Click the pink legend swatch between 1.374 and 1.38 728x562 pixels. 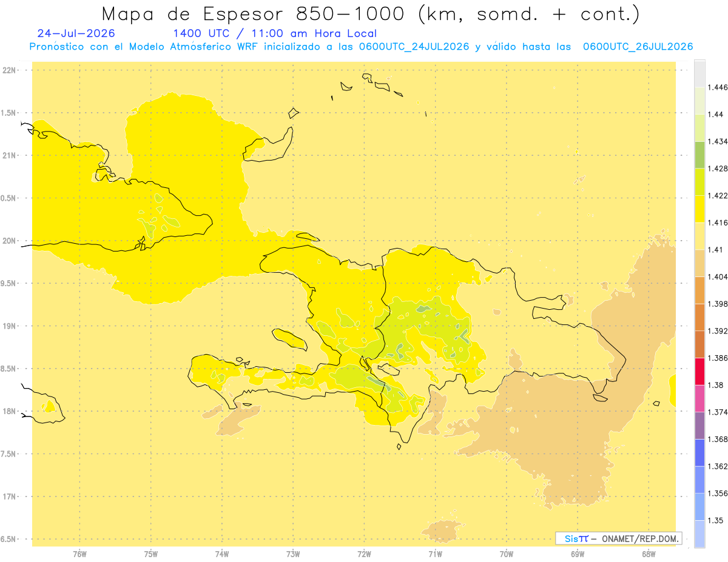(x=699, y=398)
